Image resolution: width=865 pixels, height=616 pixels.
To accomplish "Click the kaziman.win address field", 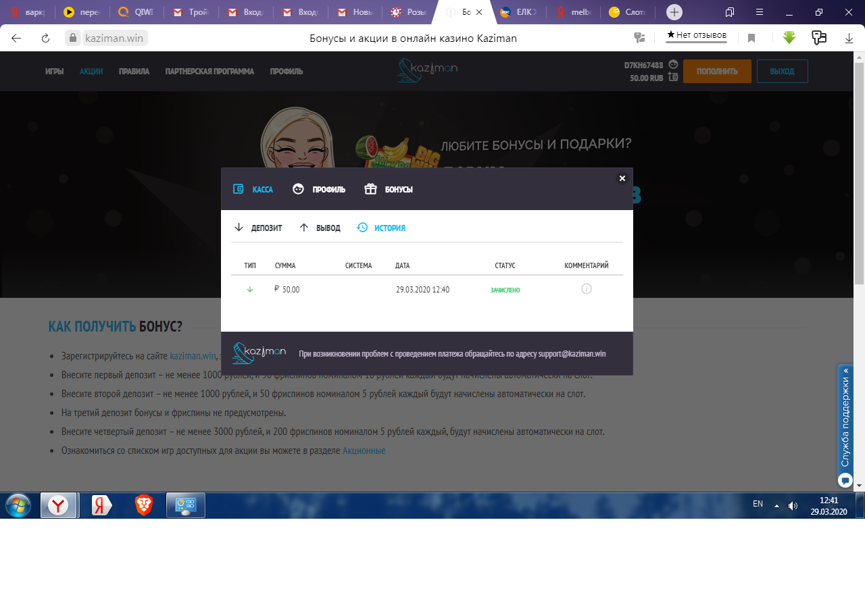I will click(x=114, y=38).
